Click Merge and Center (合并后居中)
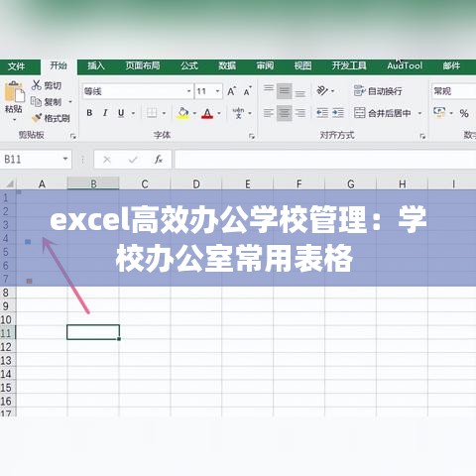Viewport: 476px width, 476px height. pyautogui.click(x=382, y=113)
